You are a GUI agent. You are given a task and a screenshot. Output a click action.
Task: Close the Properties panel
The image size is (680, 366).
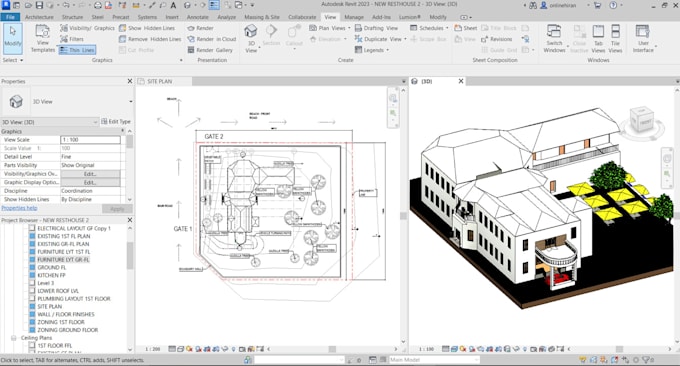(130, 81)
